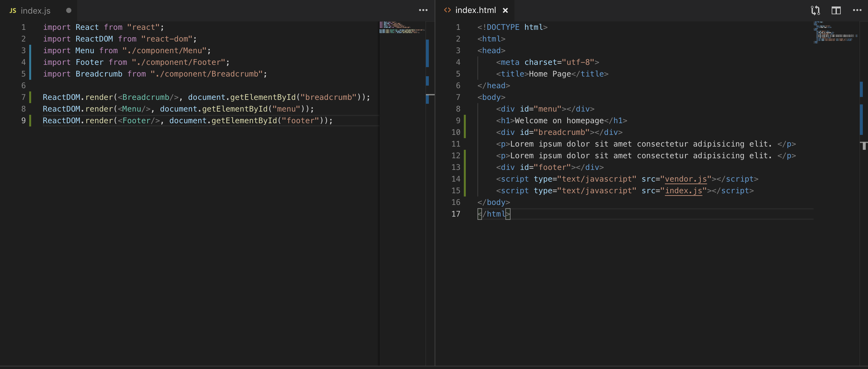Viewport: 868px width, 369px height.
Task: Select the index.html tab label
Action: click(x=475, y=10)
